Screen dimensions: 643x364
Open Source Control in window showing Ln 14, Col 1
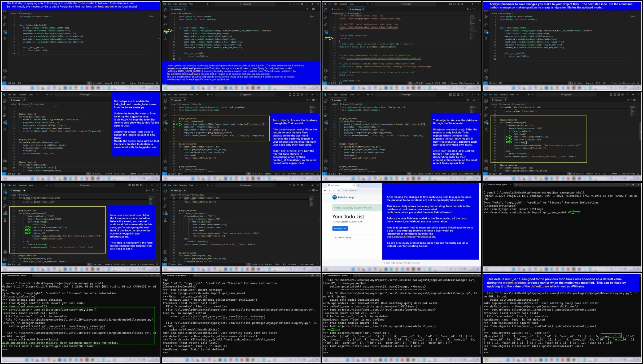[x=5, y=17]
